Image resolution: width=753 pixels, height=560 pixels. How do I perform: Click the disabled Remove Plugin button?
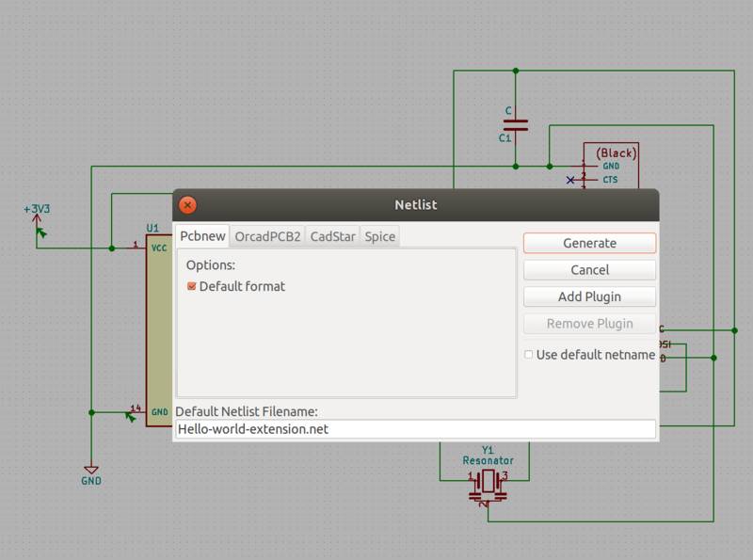tap(588, 323)
